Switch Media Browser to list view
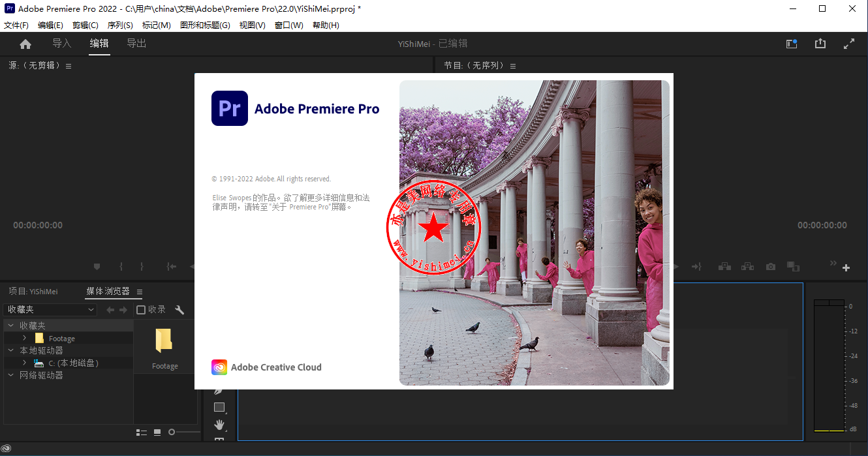This screenshot has width=868, height=456. [142, 432]
